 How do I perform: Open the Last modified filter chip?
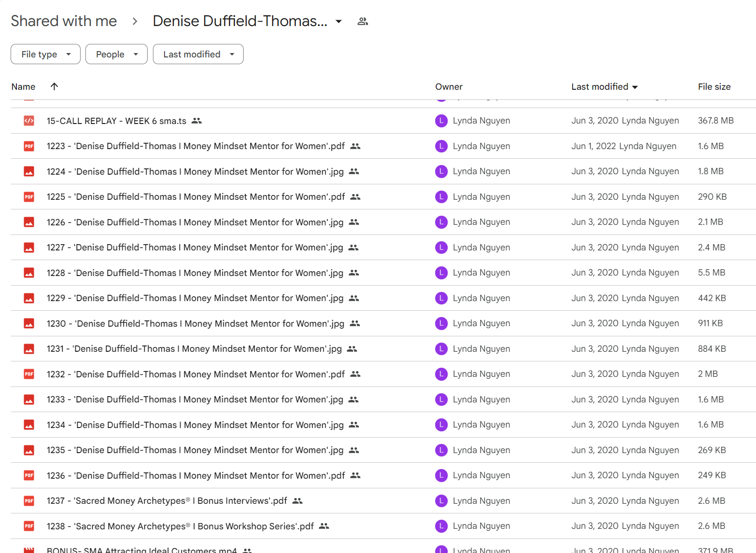pyautogui.click(x=198, y=54)
